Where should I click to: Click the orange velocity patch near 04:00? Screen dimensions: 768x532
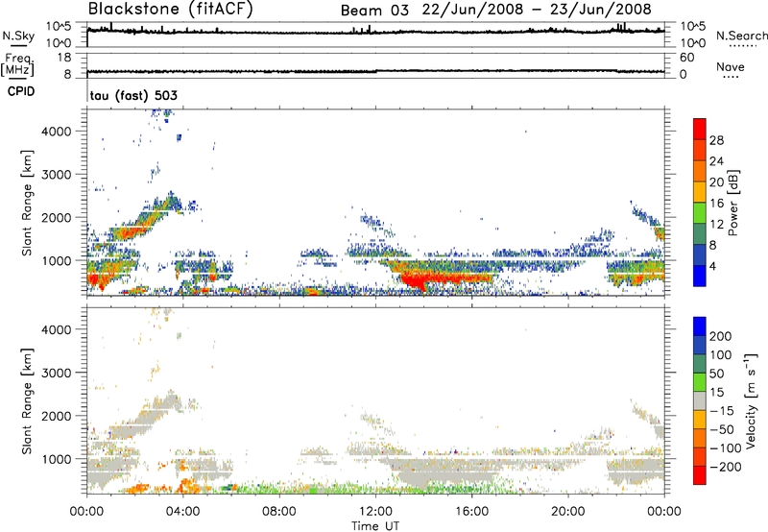tap(186, 487)
